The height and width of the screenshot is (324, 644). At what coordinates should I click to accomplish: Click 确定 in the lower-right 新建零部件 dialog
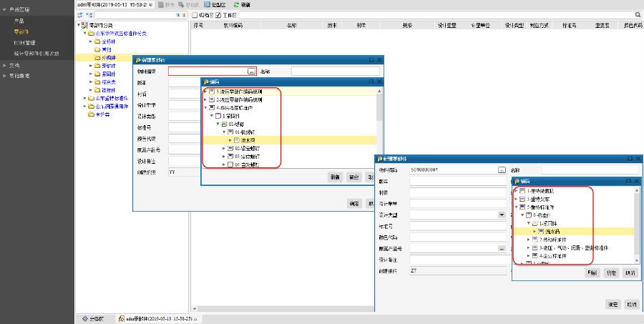pyautogui.click(x=613, y=305)
